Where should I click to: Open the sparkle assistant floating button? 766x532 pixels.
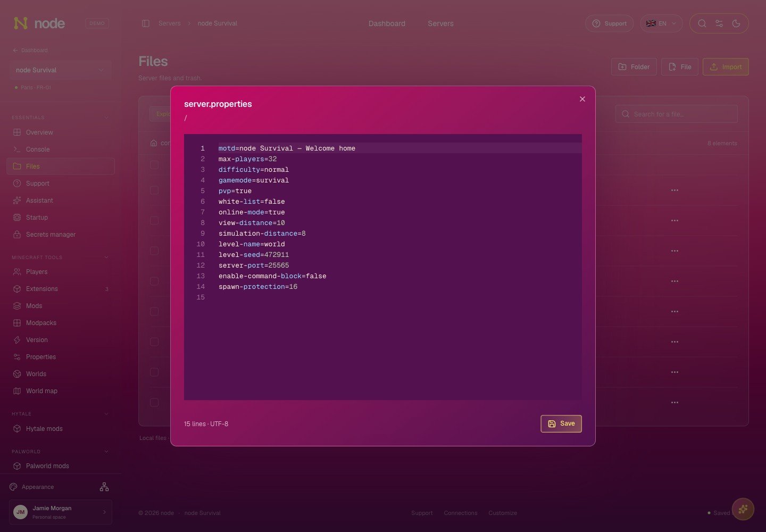point(743,509)
